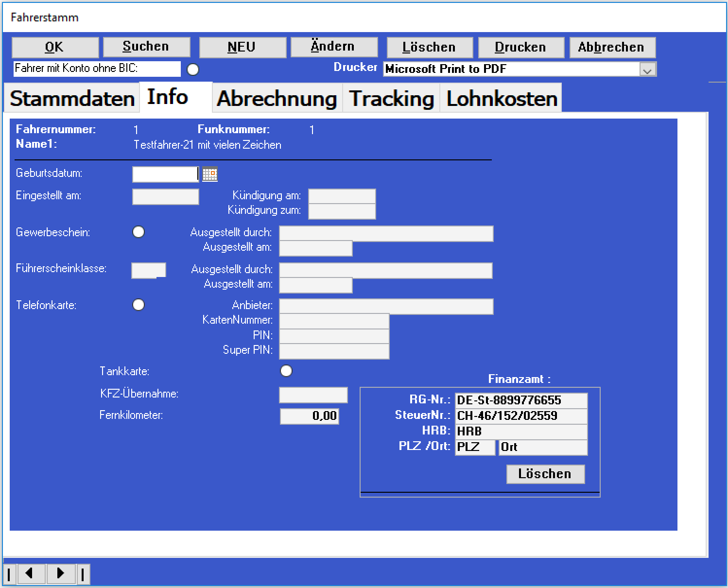Enable the Telefonkarte option
The width and height of the screenshot is (728, 588).
point(139,305)
